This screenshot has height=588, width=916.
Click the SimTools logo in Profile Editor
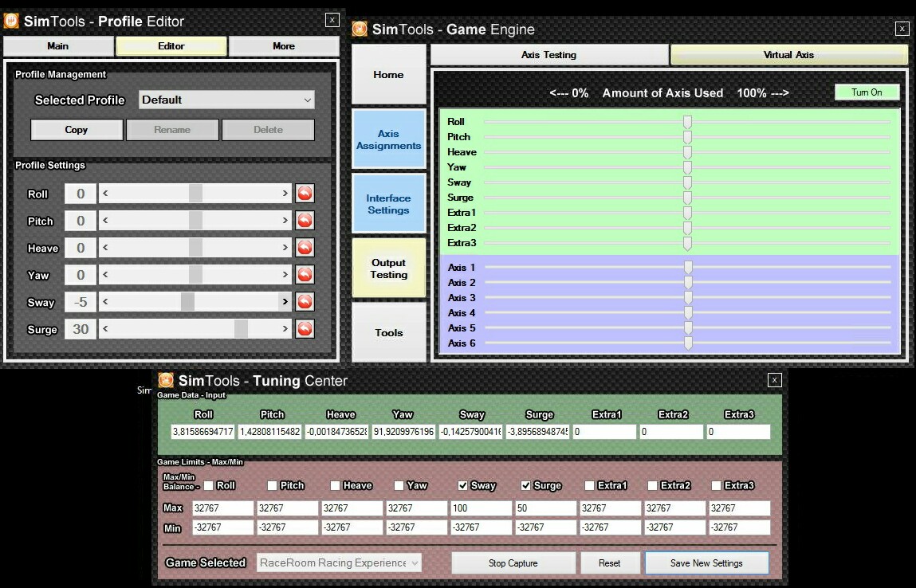11,21
